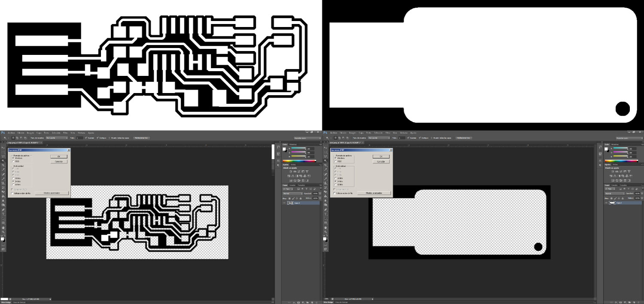Open workspace switcher dropdown in left window
Image resolution: width=644 pixels, height=304 pixels.
[307, 138]
